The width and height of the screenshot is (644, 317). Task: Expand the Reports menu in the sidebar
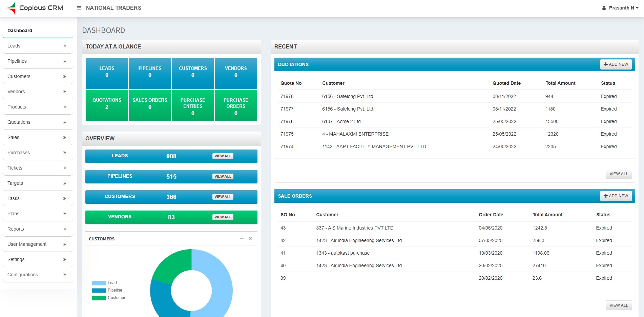(x=37, y=229)
